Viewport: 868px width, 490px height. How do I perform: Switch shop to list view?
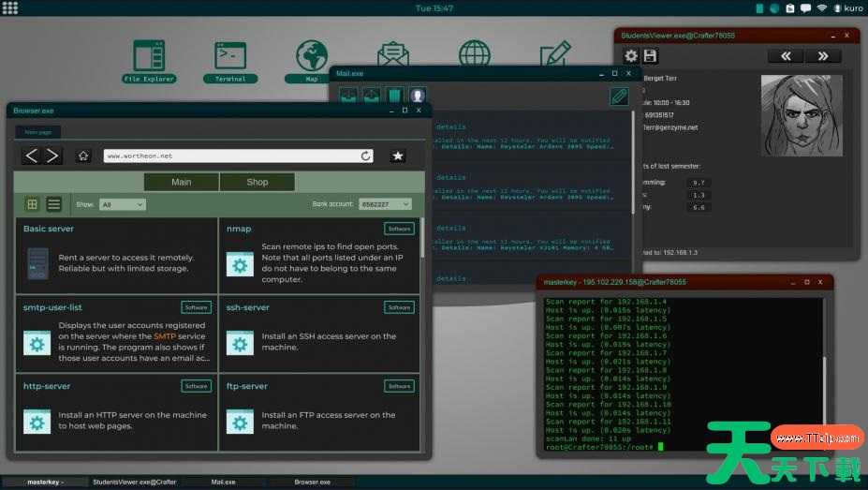click(53, 204)
